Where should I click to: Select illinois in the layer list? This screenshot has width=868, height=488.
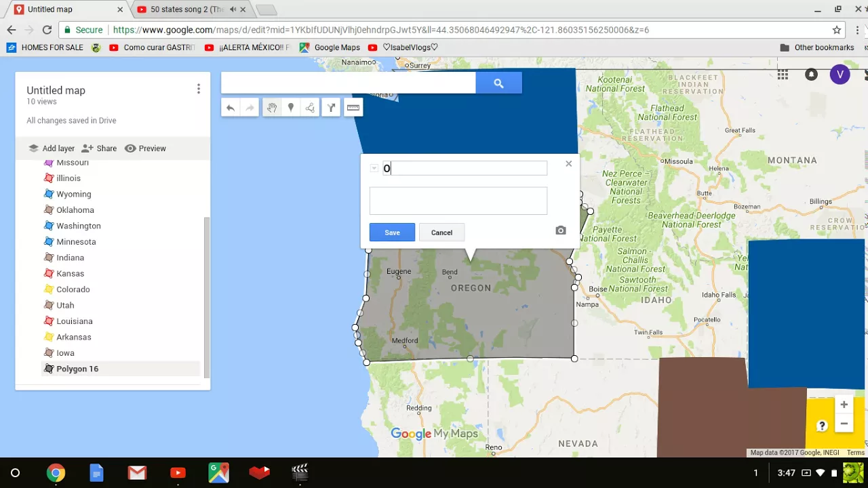coord(68,178)
